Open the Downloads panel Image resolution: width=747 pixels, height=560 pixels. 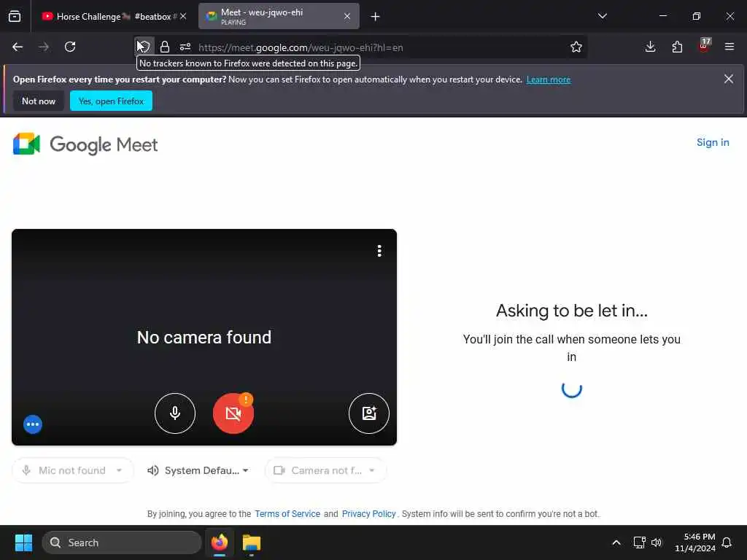click(650, 47)
